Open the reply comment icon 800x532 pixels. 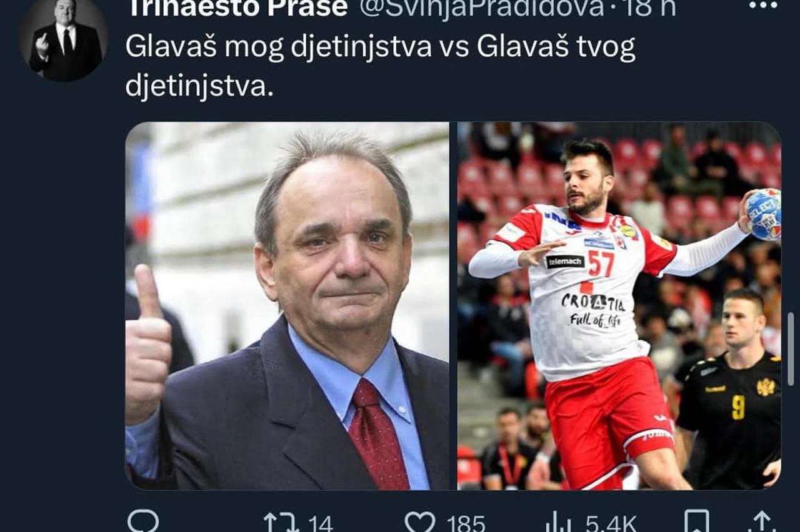[x=143, y=522]
